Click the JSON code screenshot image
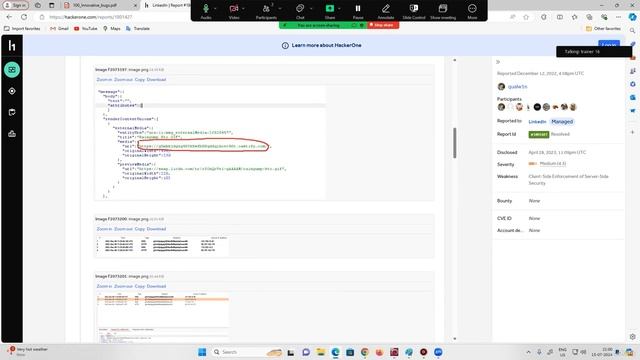 [211, 142]
